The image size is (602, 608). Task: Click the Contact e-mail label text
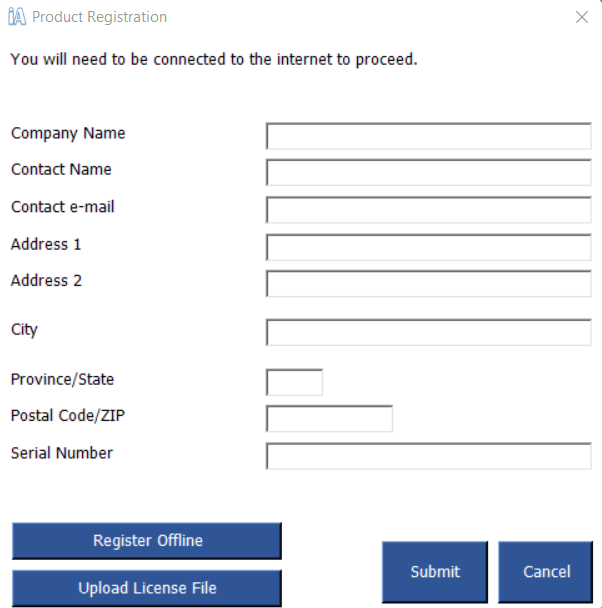tap(62, 207)
